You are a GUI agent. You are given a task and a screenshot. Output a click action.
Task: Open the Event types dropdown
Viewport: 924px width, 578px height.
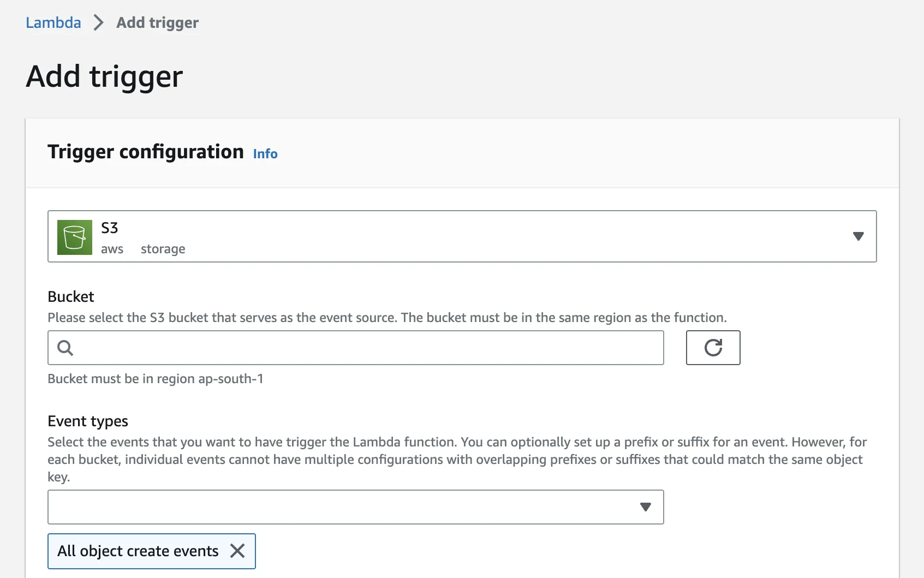tap(355, 507)
